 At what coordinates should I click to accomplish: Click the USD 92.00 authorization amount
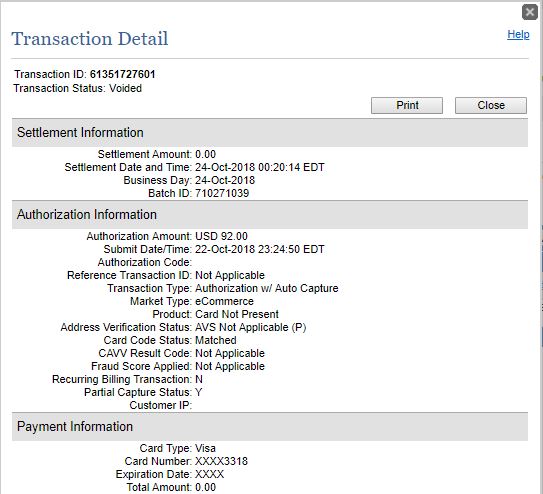click(x=221, y=236)
